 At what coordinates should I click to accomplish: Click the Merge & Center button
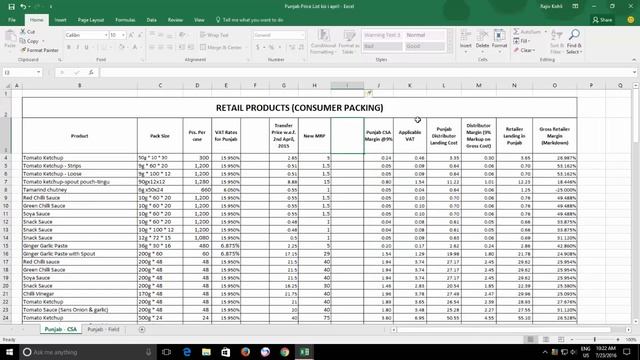221,47
